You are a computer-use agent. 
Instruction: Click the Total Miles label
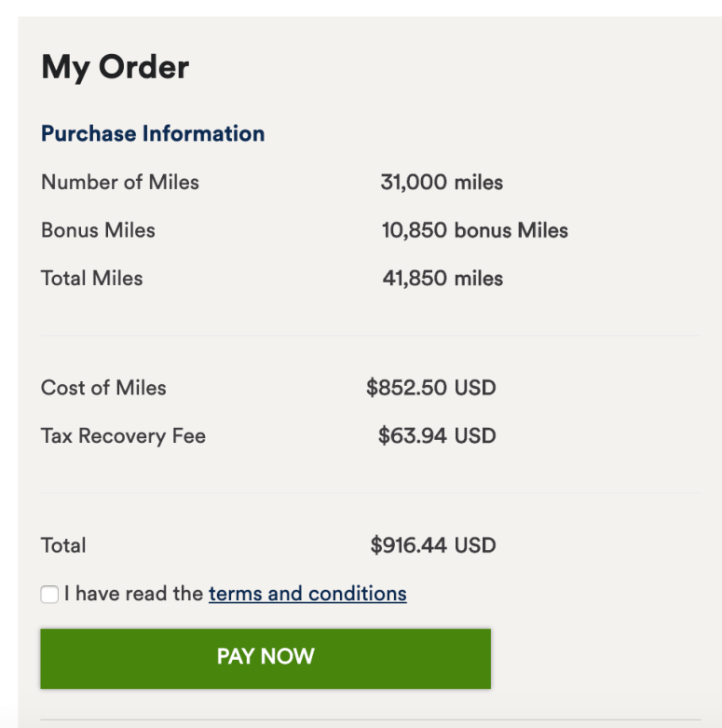tap(92, 278)
